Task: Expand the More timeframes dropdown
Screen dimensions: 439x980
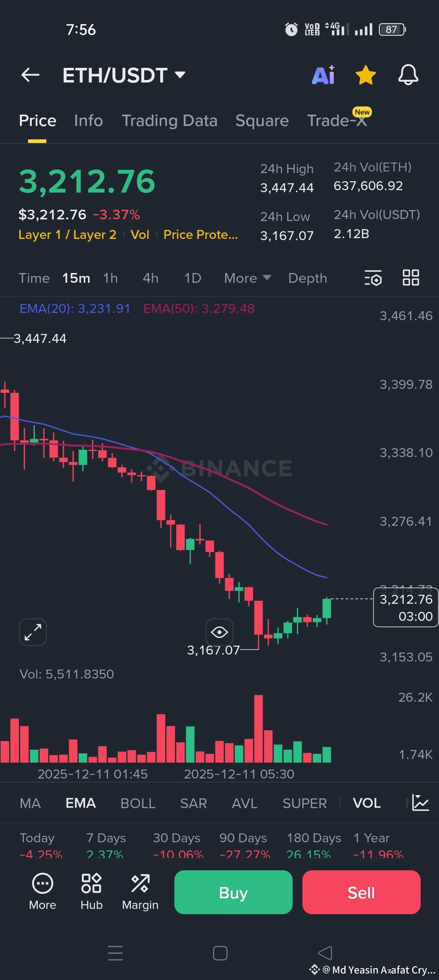Action: click(x=248, y=278)
